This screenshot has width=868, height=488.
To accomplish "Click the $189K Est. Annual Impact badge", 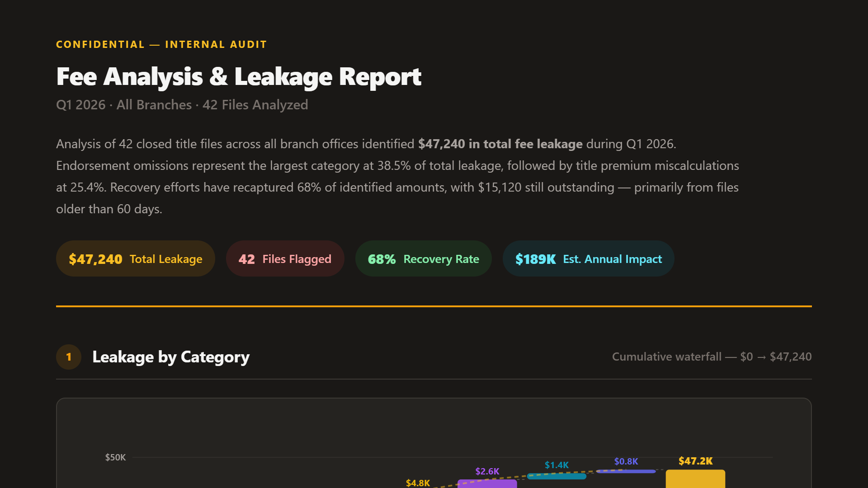I will [588, 258].
